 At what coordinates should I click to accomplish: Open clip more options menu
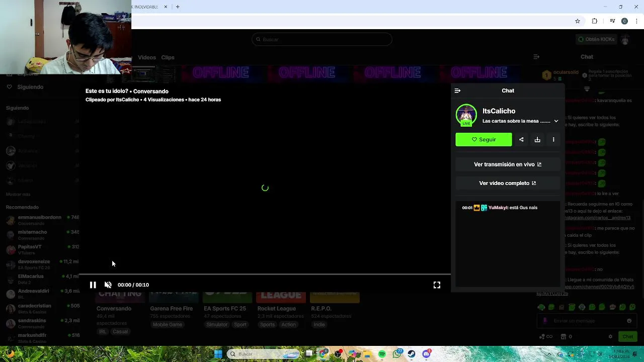(553, 139)
